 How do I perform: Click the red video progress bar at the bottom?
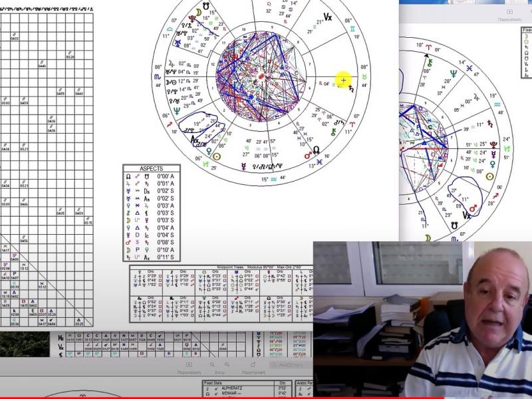(x=266, y=397)
